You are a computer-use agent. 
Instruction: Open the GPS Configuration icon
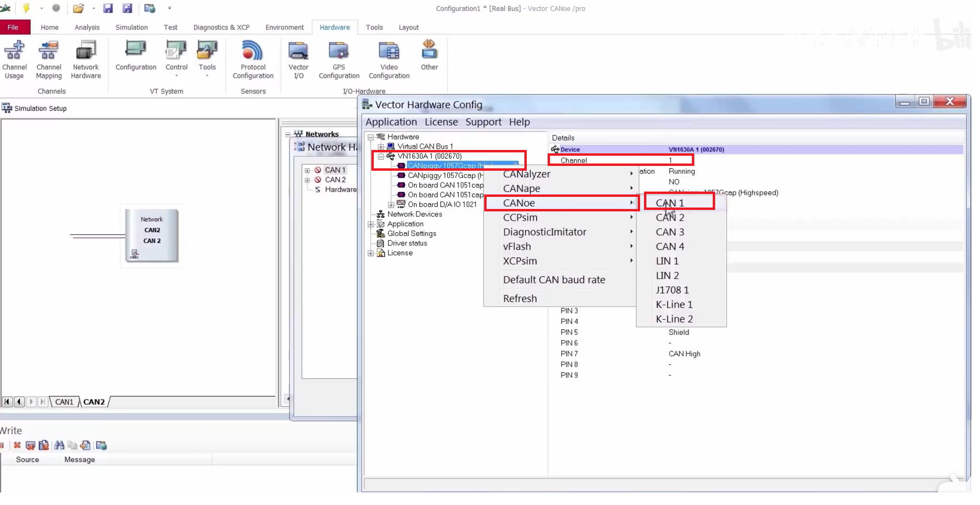coord(339,59)
